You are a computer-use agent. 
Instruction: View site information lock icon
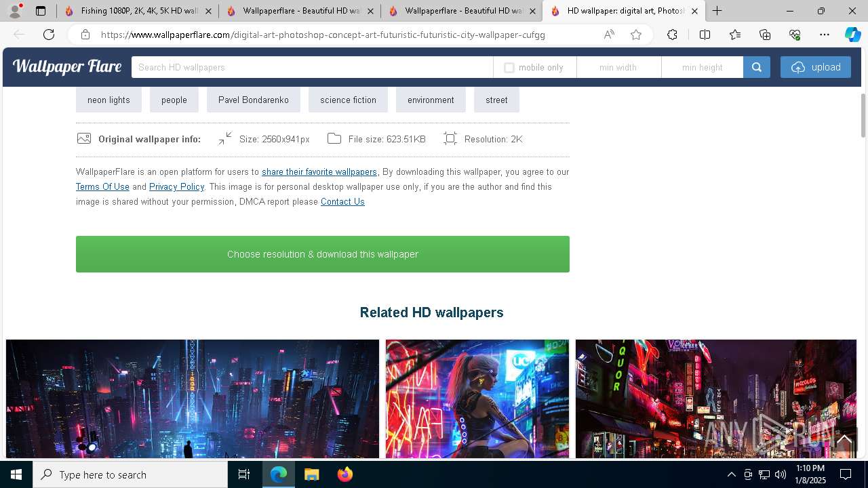pos(85,35)
